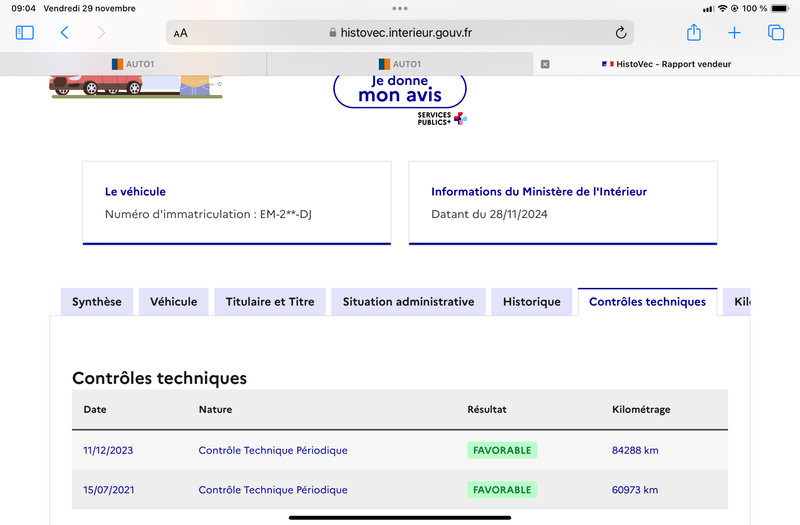
Task: Tap the three-dot multitasking menu
Action: (x=400, y=8)
